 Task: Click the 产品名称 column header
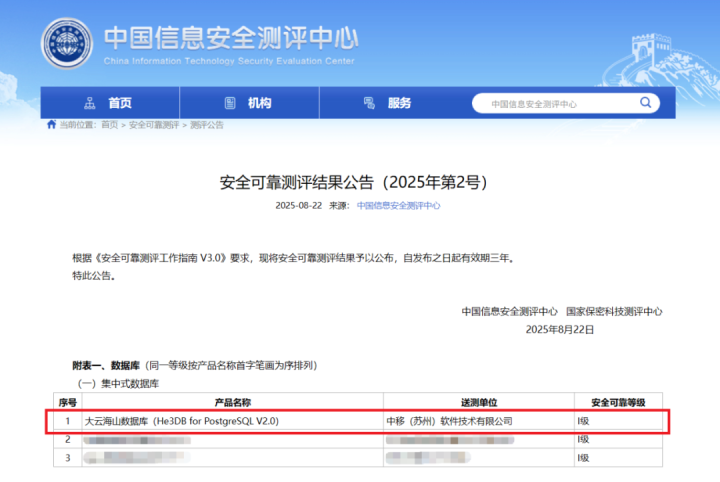pyautogui.click(x=233, y=403)
